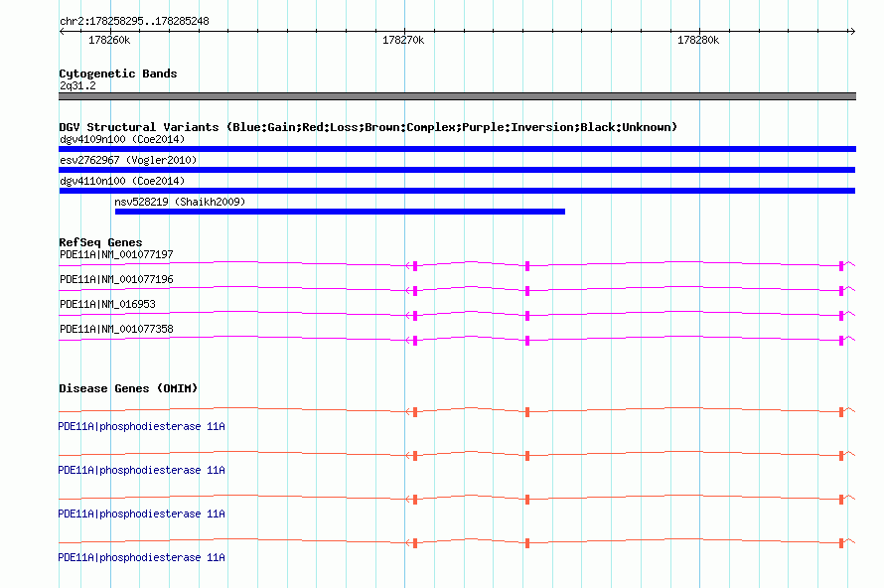Select the esv2762967 (Vogler2010) variant label

click(128, 160)
